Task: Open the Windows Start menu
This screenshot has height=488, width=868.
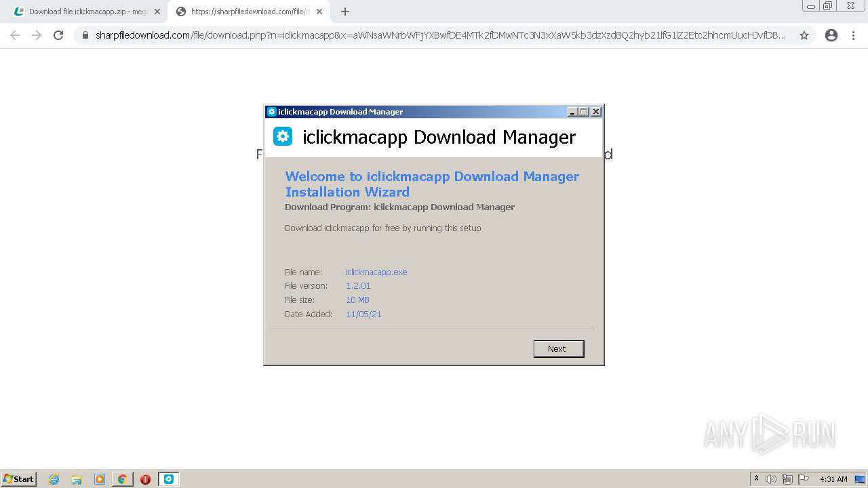Action: tap(19, 479)
